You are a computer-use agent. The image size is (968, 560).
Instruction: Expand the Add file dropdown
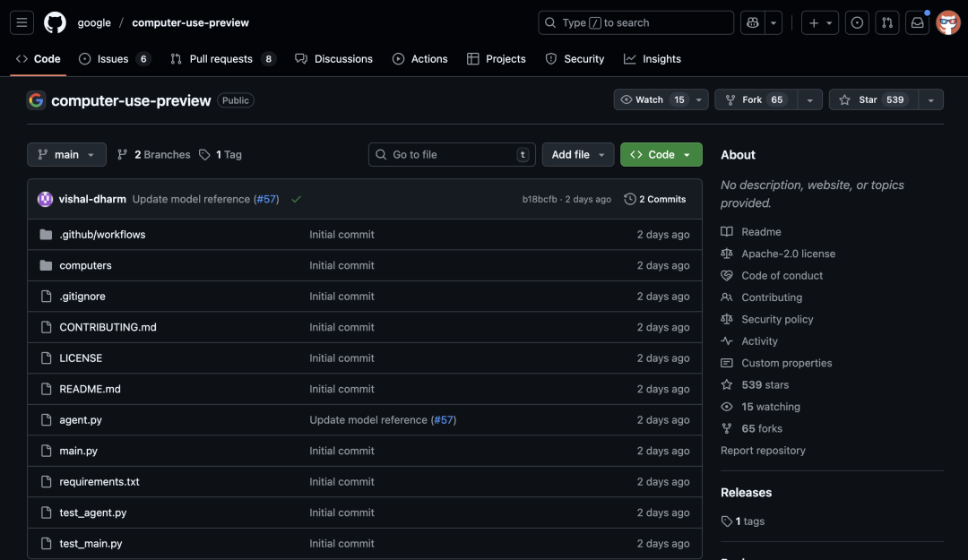tap(578, 154)
